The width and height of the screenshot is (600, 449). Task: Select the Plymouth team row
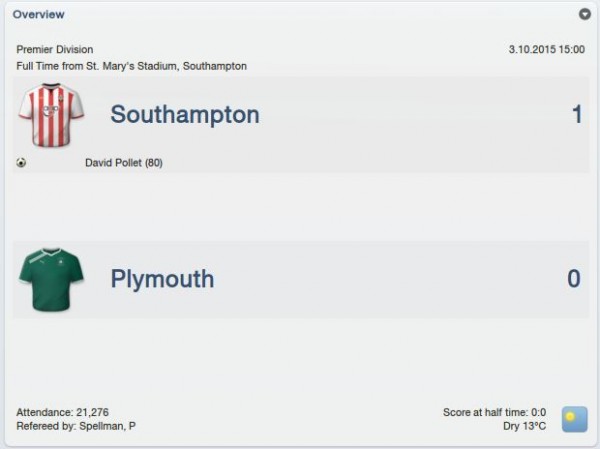[301, 279]
